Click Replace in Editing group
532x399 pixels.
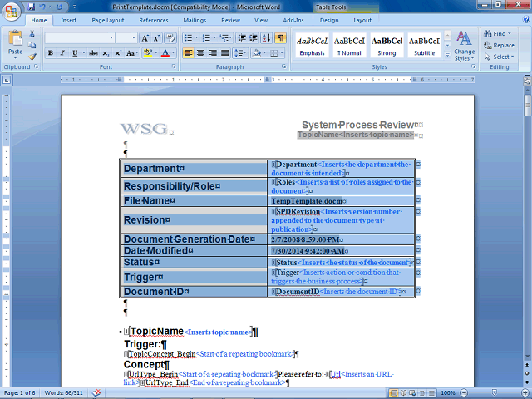pyautogui.click(x=499, y=46)
